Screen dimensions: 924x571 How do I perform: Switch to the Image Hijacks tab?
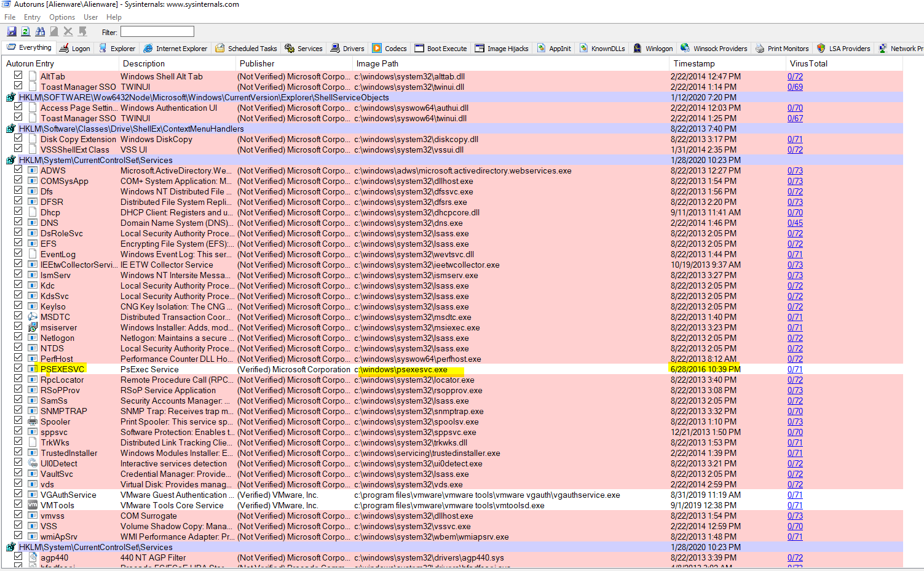502,48
